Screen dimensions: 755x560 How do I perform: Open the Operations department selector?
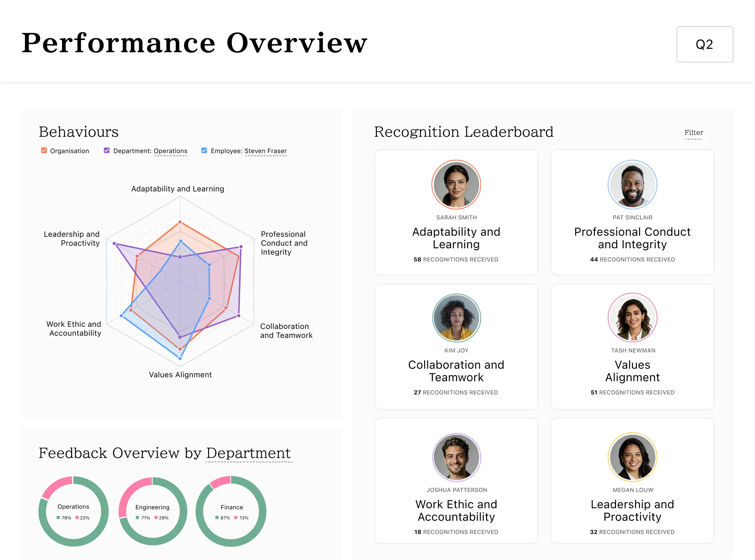coord(171,151)
